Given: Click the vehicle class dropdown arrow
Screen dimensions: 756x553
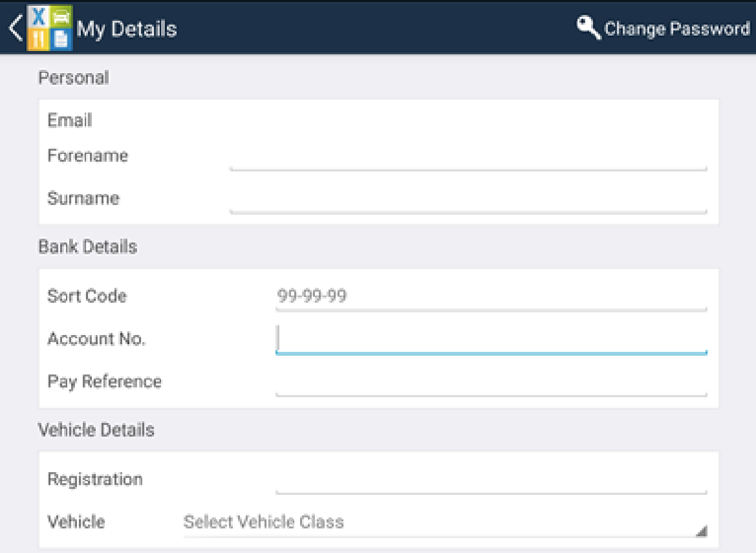Looking at the screenshot, I should pyautogui.click(x=700, y=531).
